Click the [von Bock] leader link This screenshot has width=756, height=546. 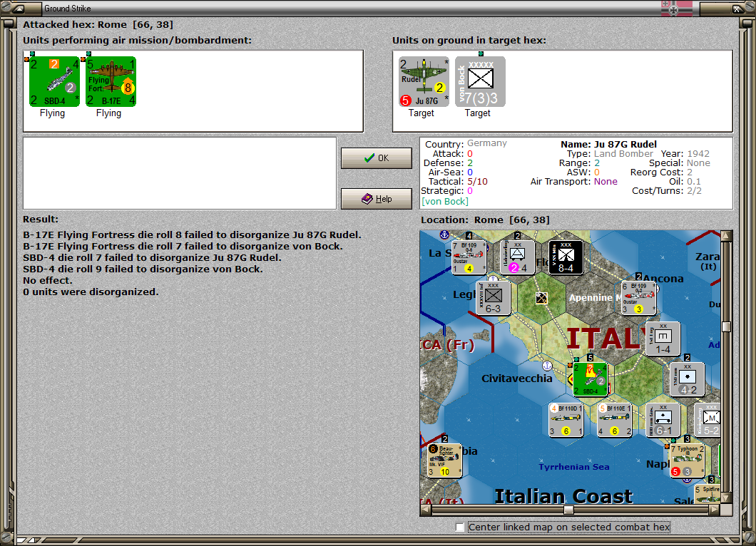tap(445, 202)
